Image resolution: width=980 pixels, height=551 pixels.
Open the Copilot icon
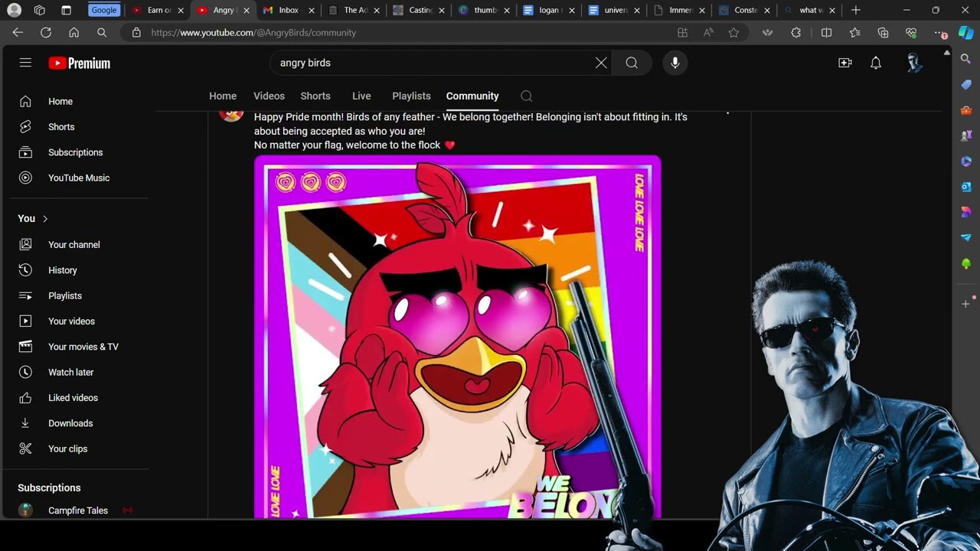click(966, 33)
